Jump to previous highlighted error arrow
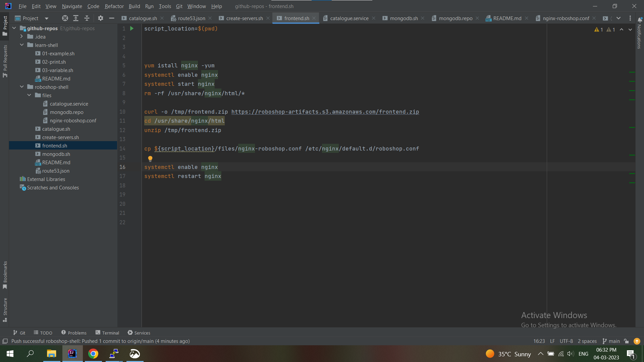Image resolution: width=644 pixels, height=362 pixels. pyautogui.click(x=622, y=29)
